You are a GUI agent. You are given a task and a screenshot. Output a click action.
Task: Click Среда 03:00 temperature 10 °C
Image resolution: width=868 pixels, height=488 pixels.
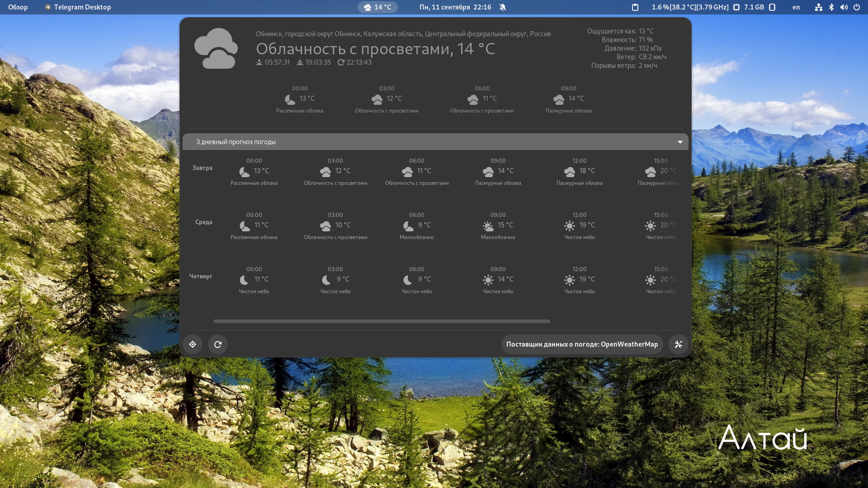(x=343, y=225)
